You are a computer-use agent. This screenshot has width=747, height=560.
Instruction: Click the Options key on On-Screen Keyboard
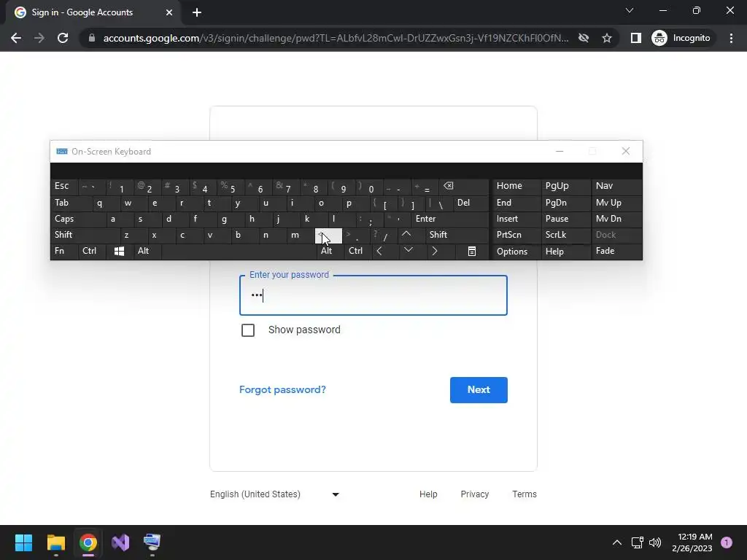516,252
